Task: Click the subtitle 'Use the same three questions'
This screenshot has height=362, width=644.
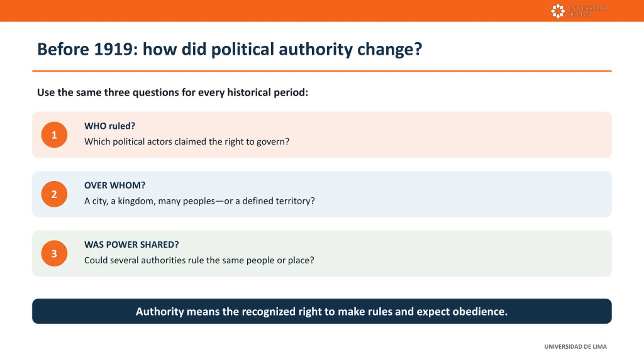Action: [x=173, y=93]
